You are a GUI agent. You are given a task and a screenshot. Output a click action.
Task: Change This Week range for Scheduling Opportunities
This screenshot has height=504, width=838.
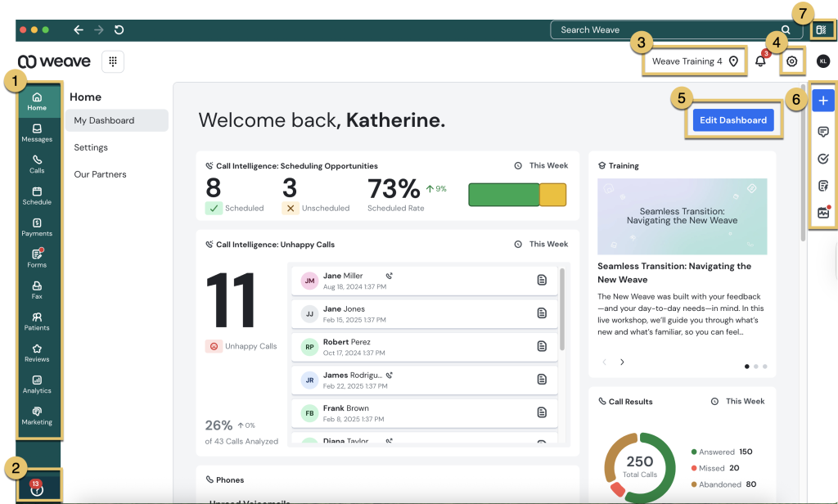[542, 166]
